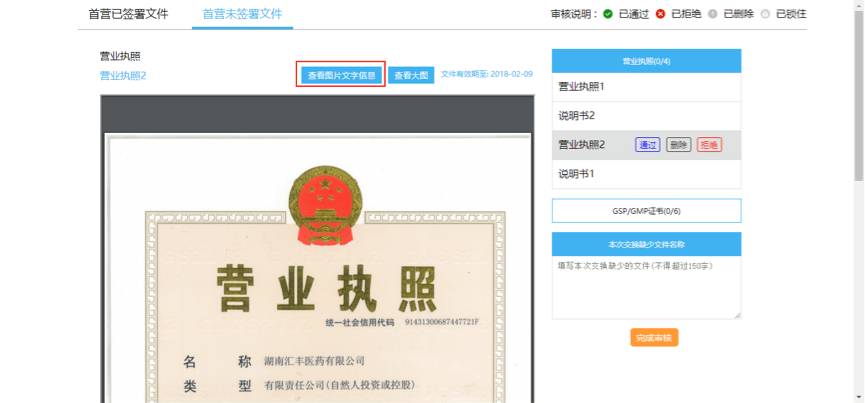Click the 本次交换缺少文件名称 header
The width and height of the screenshot is (865, 403).
tap(647, 244)
